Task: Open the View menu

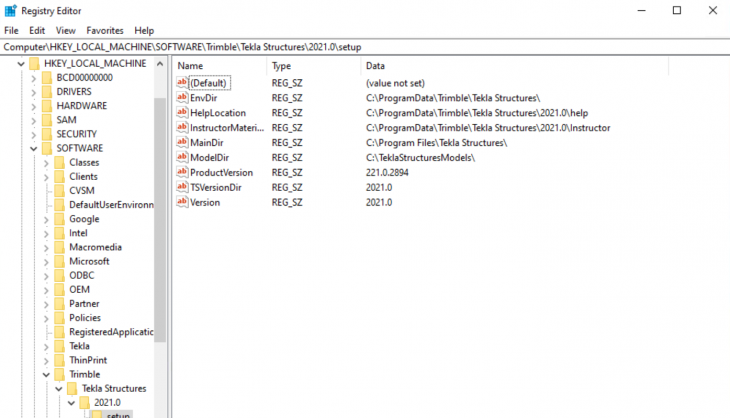Action: tap(66, 30)
